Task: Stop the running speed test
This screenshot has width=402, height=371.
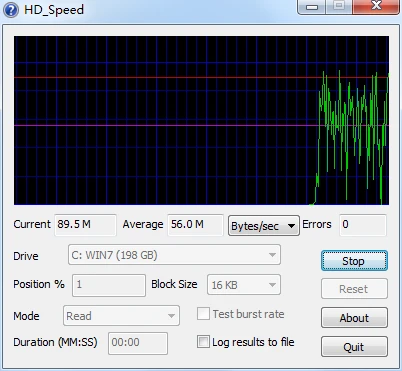Action: (354, 261)
